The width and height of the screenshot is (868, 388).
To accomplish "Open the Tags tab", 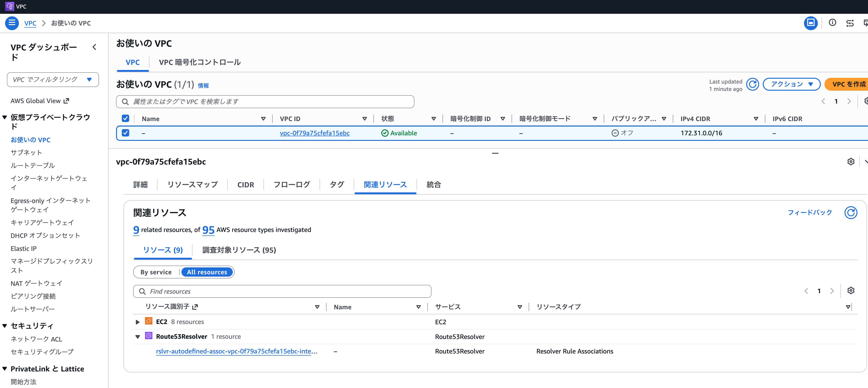I will tap(337, 185).
